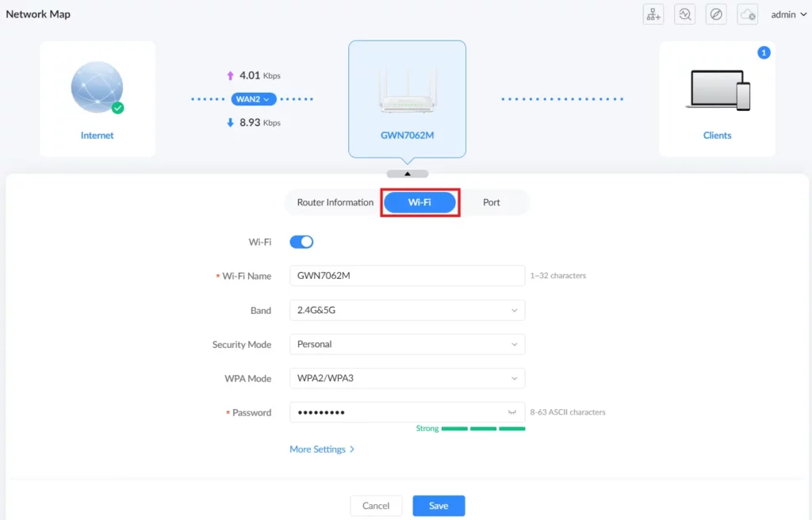Click the compass guide icon in header
Image resolution: width=812 pixels, height=520 pixels.
716,14
